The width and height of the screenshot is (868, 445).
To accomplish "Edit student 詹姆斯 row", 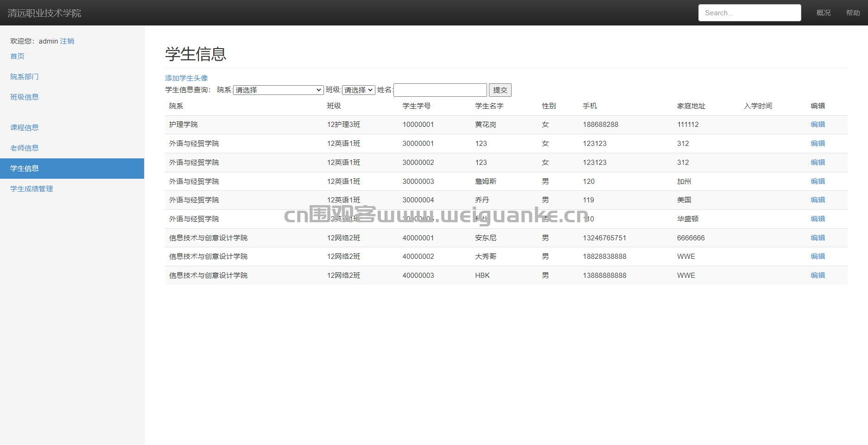I will (x=817, y=181).
